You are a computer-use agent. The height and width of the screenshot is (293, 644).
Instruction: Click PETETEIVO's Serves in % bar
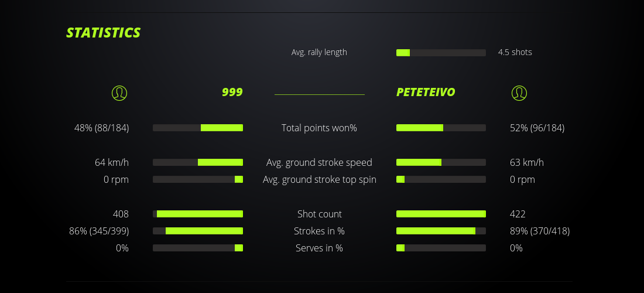(x=441, y=248)
